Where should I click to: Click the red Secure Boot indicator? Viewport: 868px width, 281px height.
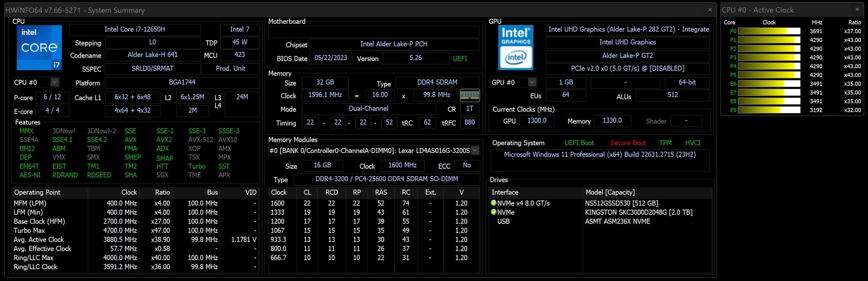(628, 143)
